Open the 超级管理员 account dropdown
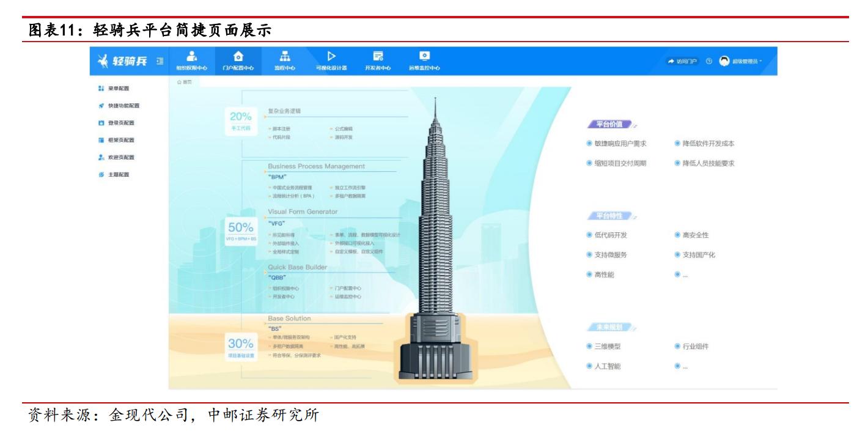The width and height of the screenshot is (868, 431). click(747, 62)
